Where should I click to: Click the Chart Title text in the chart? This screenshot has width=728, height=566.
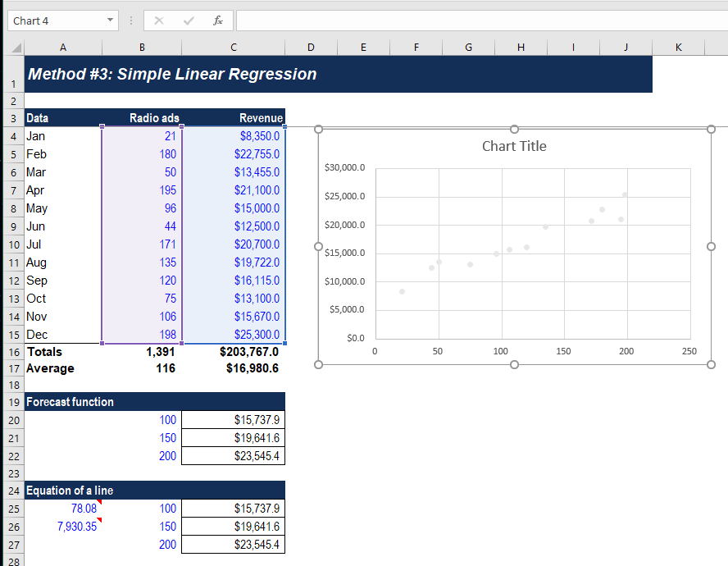[514, 146]
